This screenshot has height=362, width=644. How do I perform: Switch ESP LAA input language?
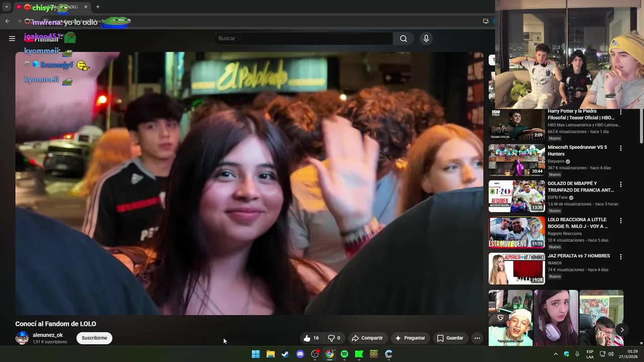pyautogui.click(x=590, y=354)
